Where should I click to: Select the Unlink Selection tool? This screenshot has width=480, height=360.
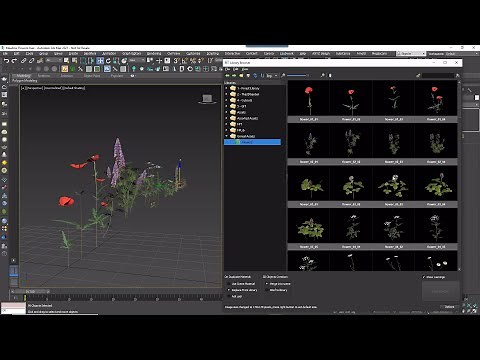[31, 61]
